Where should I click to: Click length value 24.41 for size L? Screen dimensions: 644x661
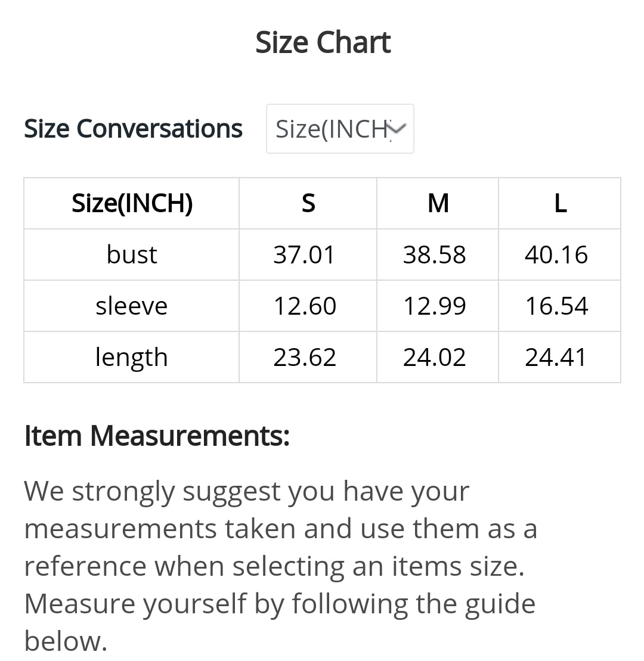point(556,357)
